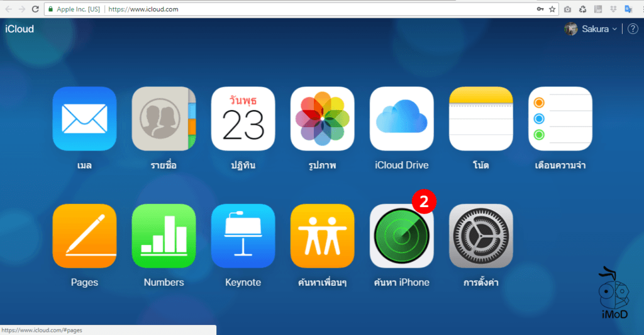Click the ค้นหาเพื่อนๆ label
644x335 pixels.
[x=322, y=282]
